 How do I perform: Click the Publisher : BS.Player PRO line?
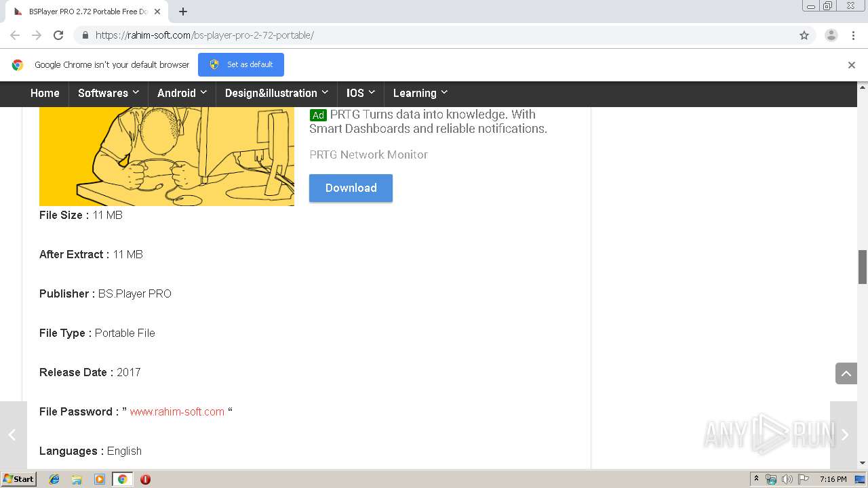[105, 293]
